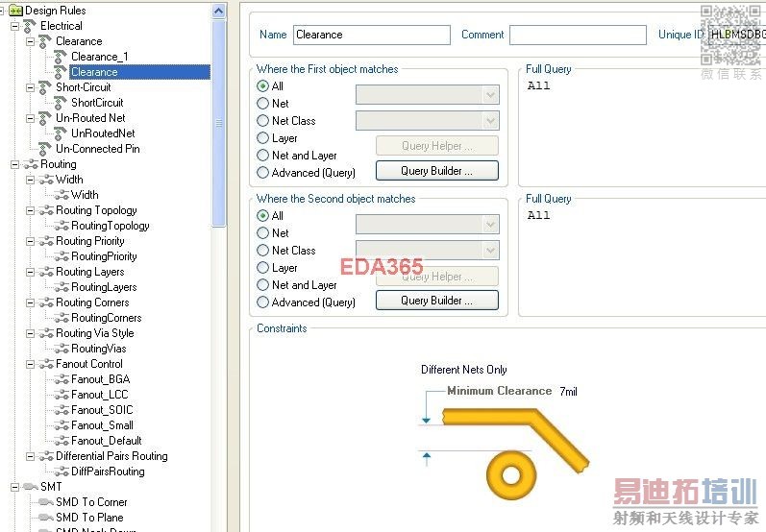The width and height of the screenshot is (766, 532).
Task: Click the SMD To Corner icon
Action: (46, 502)
